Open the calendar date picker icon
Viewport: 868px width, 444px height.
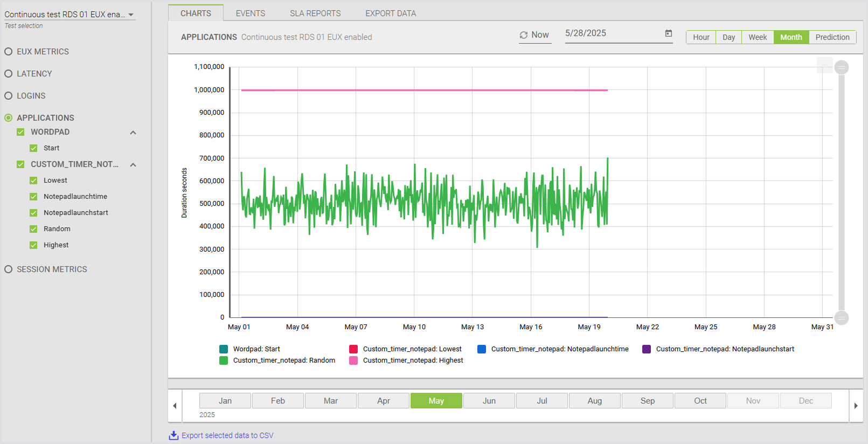tap(668, 33)
